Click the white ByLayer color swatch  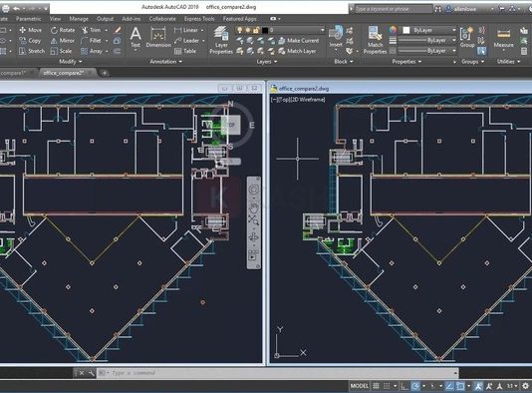click(x=406, y=30)
